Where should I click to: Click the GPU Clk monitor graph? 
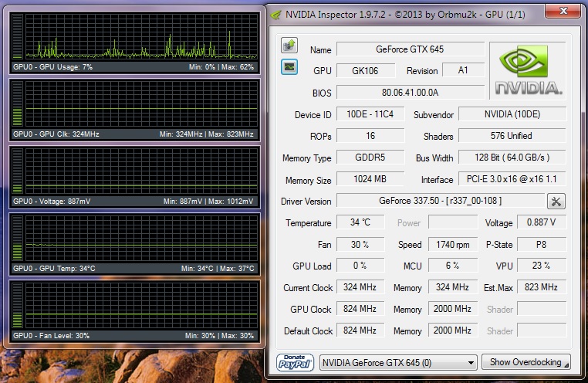[141, 103]
